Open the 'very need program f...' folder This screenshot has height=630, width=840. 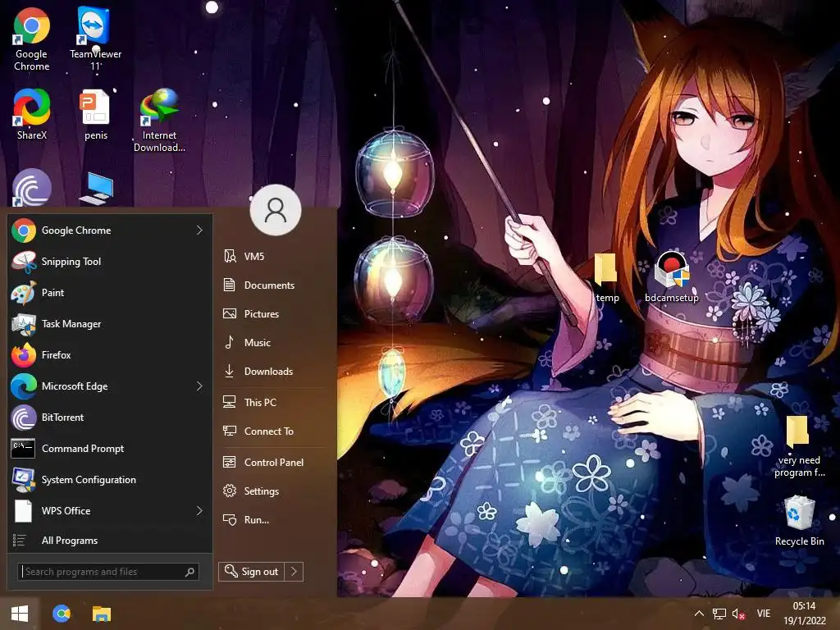799,446
